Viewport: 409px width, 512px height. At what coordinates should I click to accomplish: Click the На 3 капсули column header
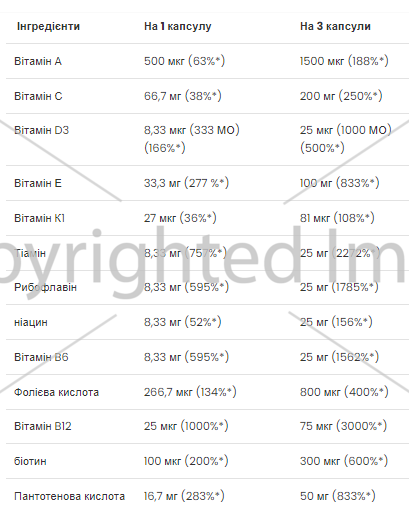point(335,26)
